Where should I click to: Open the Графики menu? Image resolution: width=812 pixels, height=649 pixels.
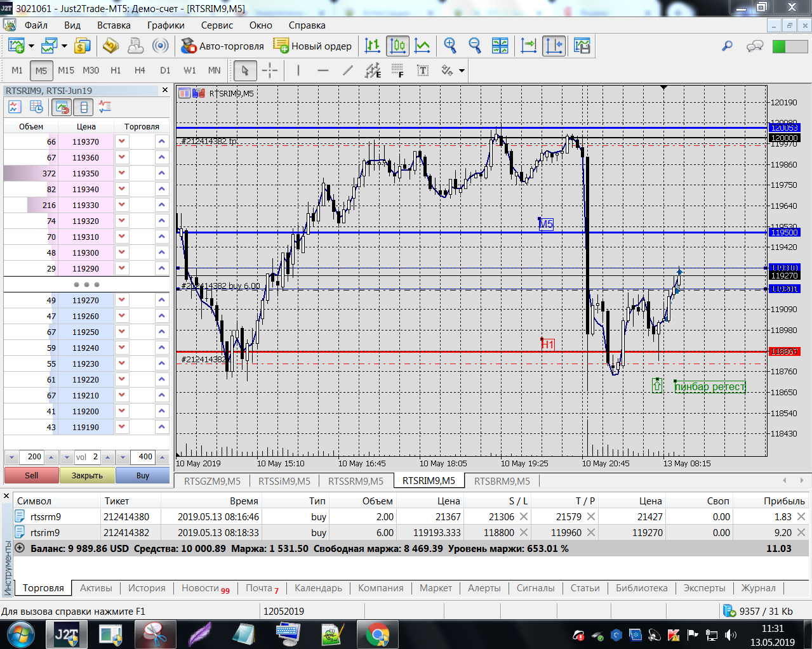pyautogui.click(x=166, y=25)
